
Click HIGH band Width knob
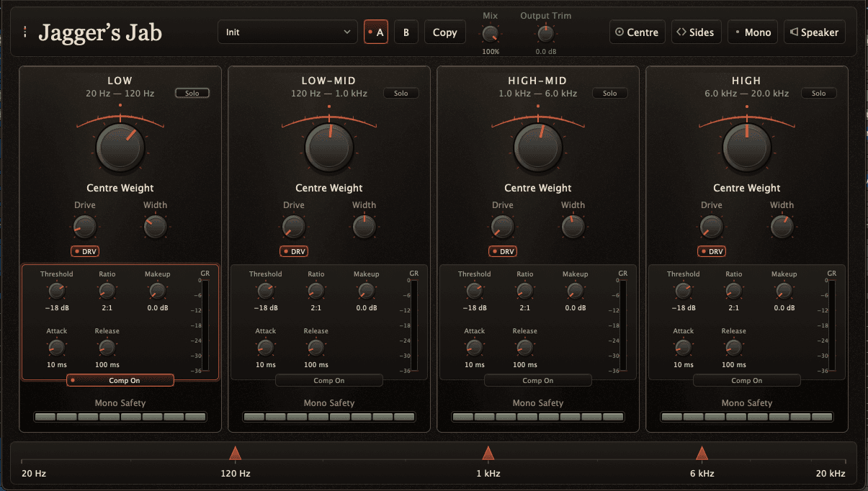[782, 228]
